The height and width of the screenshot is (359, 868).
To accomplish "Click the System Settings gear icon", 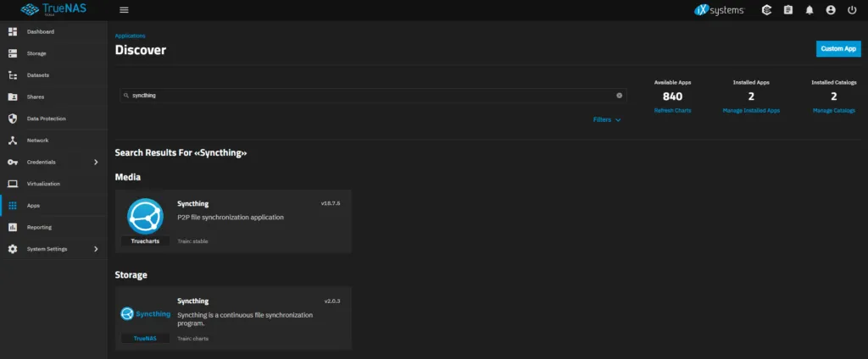I will click(13, 249).
